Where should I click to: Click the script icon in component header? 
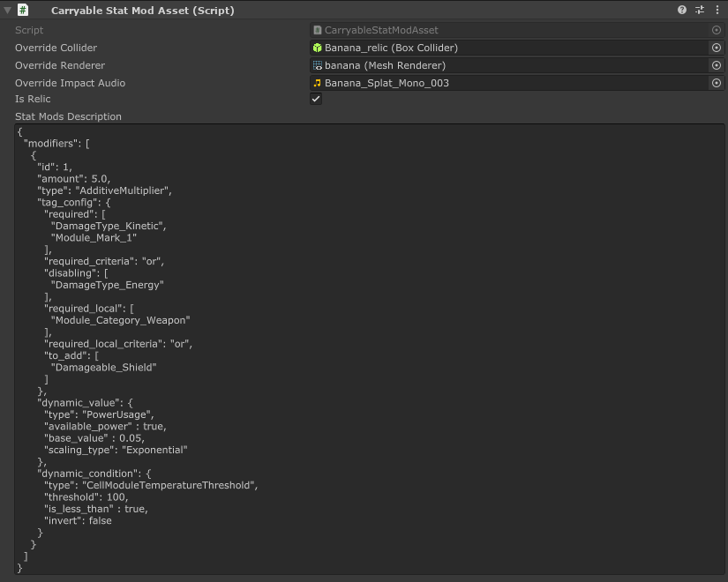click(24, 11)
